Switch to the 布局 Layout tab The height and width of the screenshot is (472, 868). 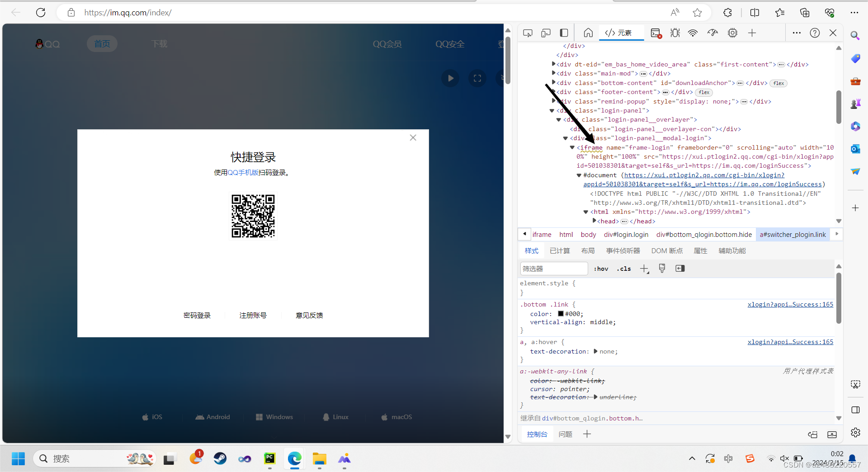(588, 251)
